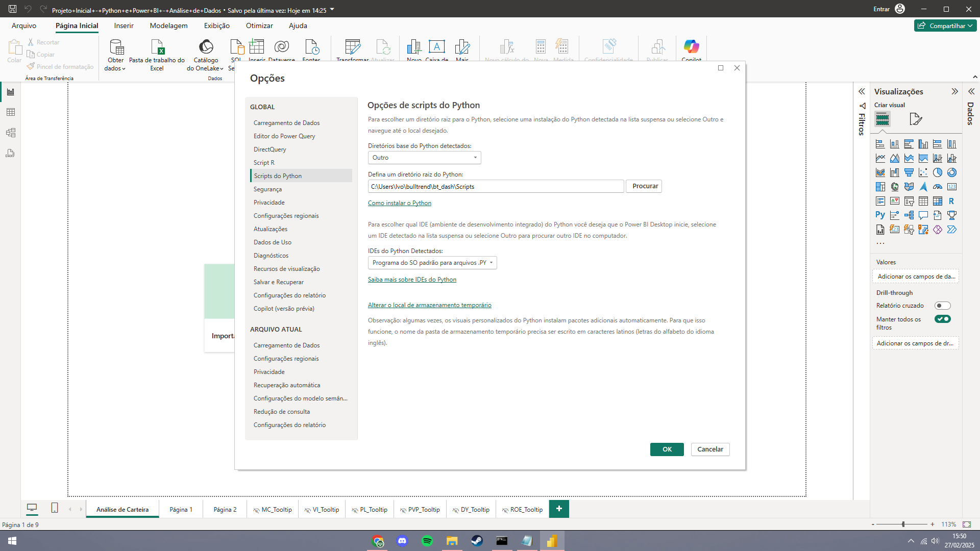Open the Format visual brush tab
Screen dimensions: 980x551
tap(916, 119)
